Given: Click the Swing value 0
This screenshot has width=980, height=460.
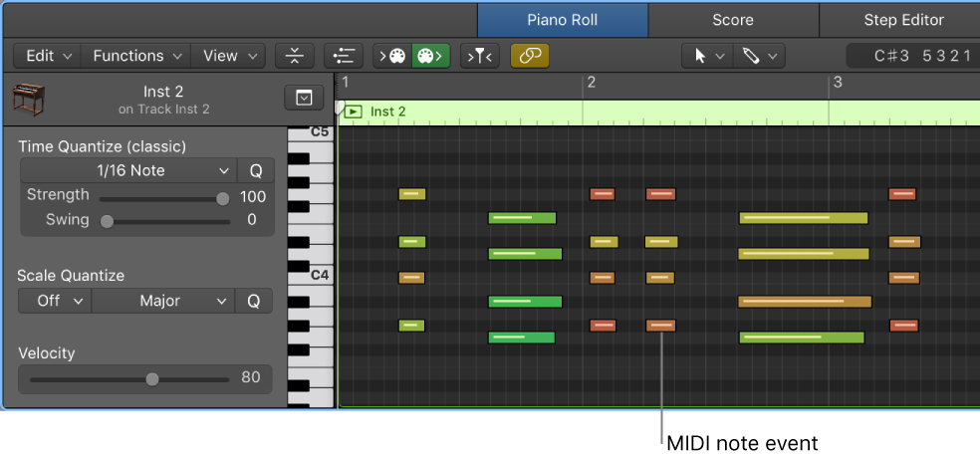Looking at the screenshot, I should click(x=252, y=219).
